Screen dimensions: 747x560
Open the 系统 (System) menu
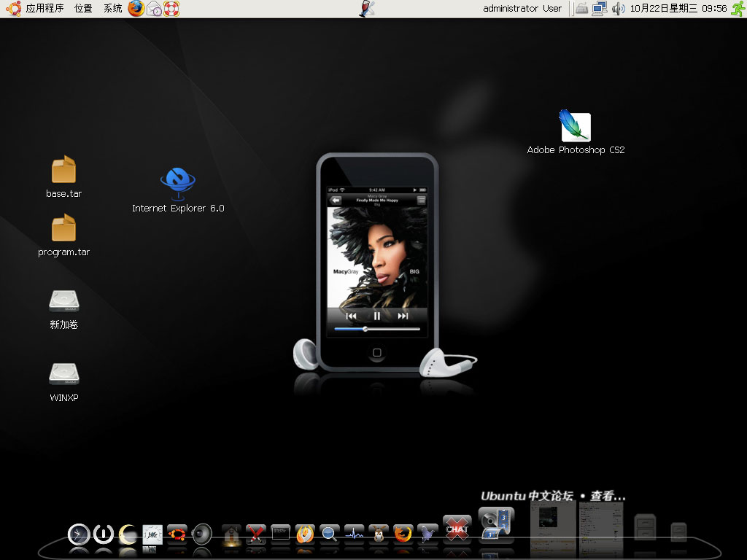112,9
